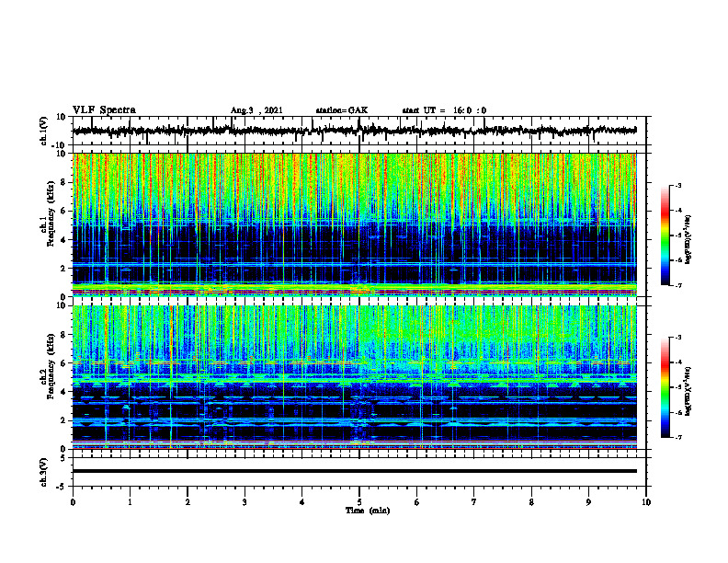The image size is (728, 563).
Task: Click the "6" kHz tick of ch.2 spectrogram
Action: coord(63,363)
